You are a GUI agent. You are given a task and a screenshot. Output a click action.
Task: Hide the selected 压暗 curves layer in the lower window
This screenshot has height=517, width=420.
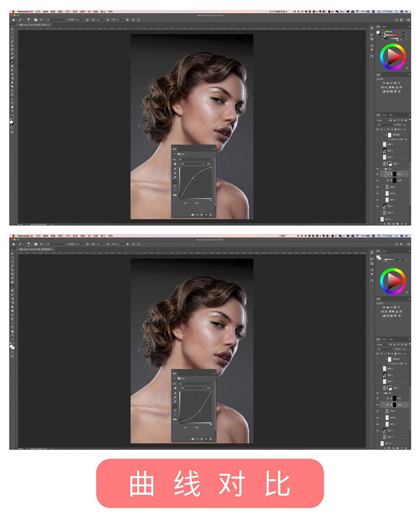point(378,404)
